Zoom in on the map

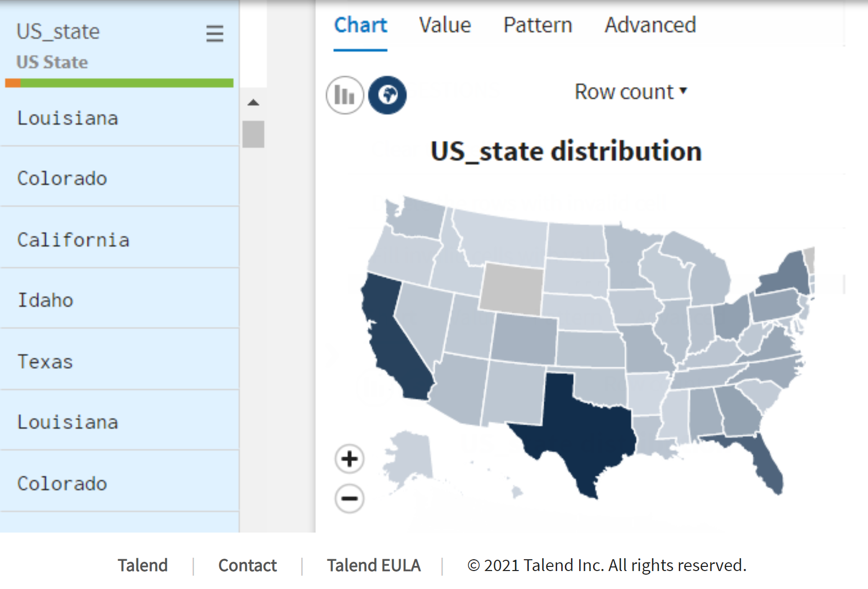coord(349,459)
